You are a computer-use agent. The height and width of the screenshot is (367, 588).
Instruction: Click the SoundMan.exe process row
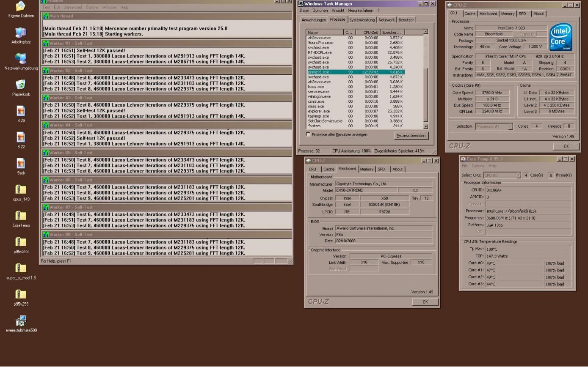pos(356,43)
